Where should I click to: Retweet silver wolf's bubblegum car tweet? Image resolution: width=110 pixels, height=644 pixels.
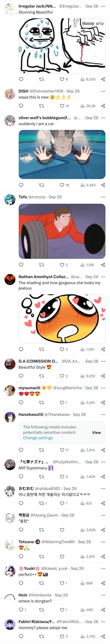(42, 185)
